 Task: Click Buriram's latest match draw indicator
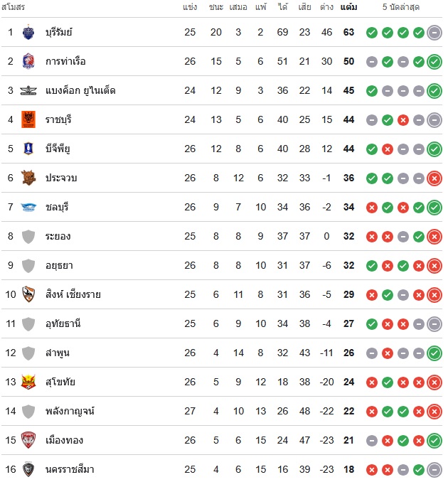pyautogui.click(x=434, y=32)
